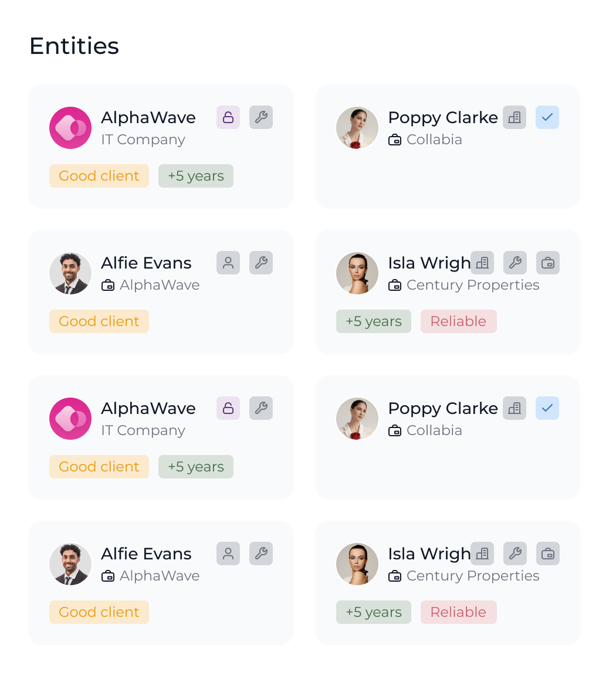The image size is (616, 679).
Task: Click the person icon on second Alfie Evans card
Action: pyautogui.click(x=228, y=554)
